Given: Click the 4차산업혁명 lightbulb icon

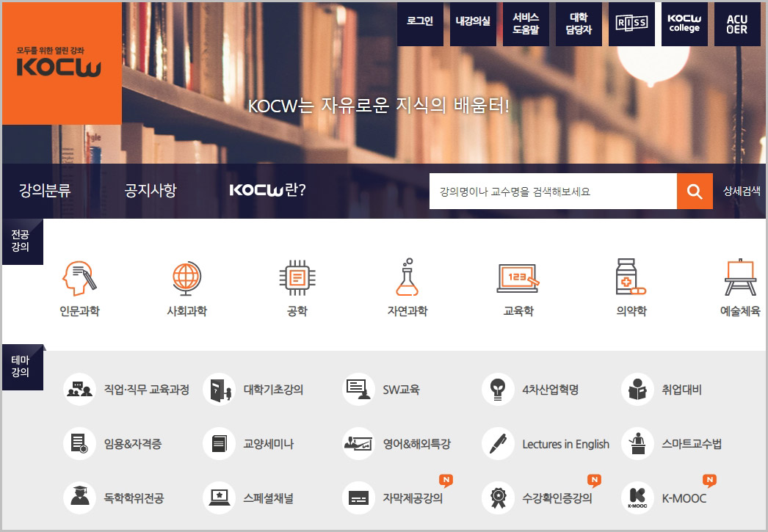Looking at the screenshot, I should [498, 390].
